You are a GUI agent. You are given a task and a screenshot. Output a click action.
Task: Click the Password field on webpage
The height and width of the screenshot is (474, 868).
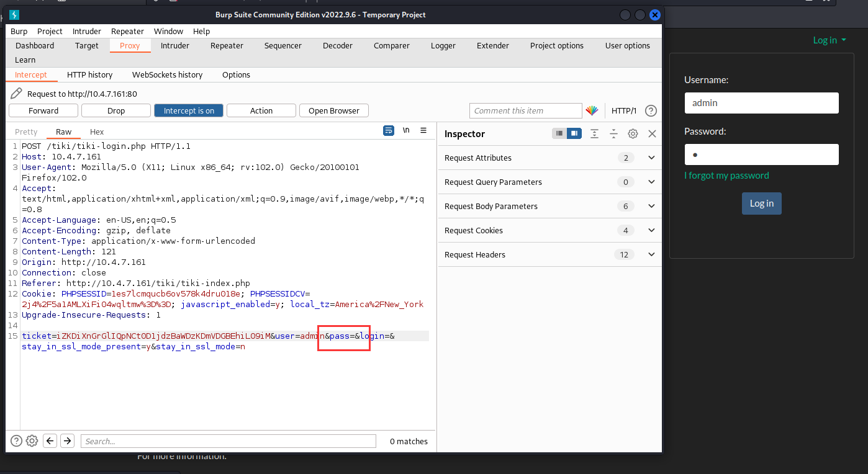click(x=762, y=154)
